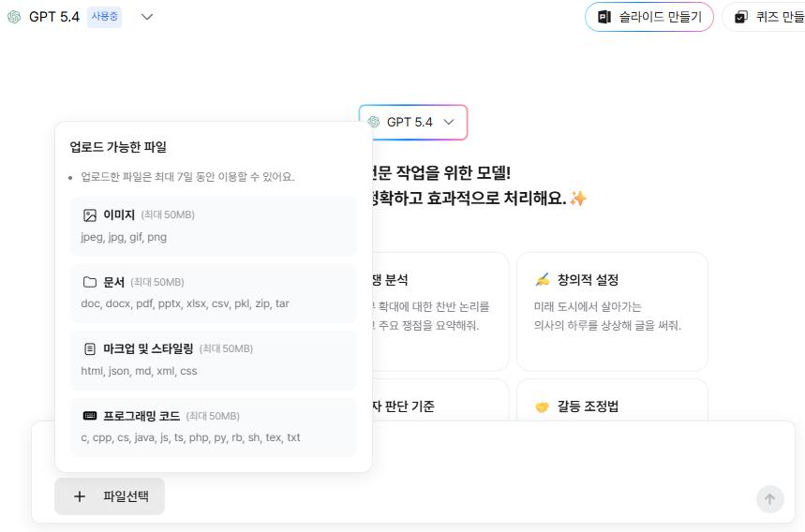805x532 pixels.
Task: Click the 파일선택 button
Action: (110, 496)
